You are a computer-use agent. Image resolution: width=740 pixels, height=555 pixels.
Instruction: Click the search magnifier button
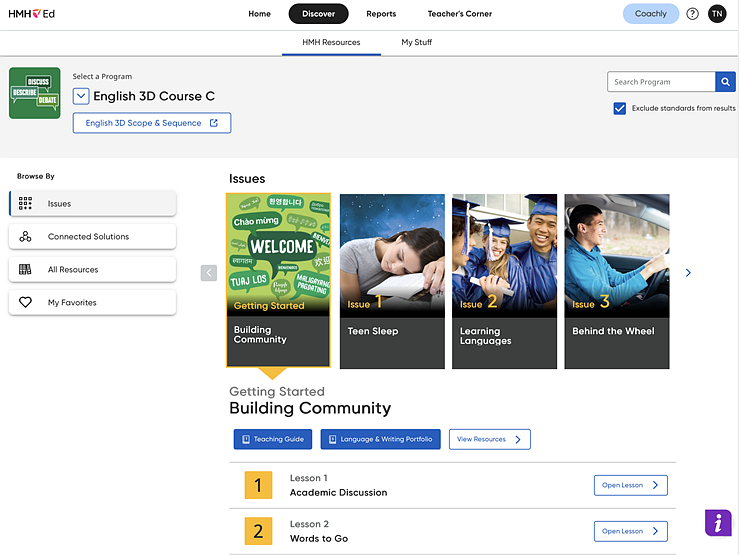(725, 82)
